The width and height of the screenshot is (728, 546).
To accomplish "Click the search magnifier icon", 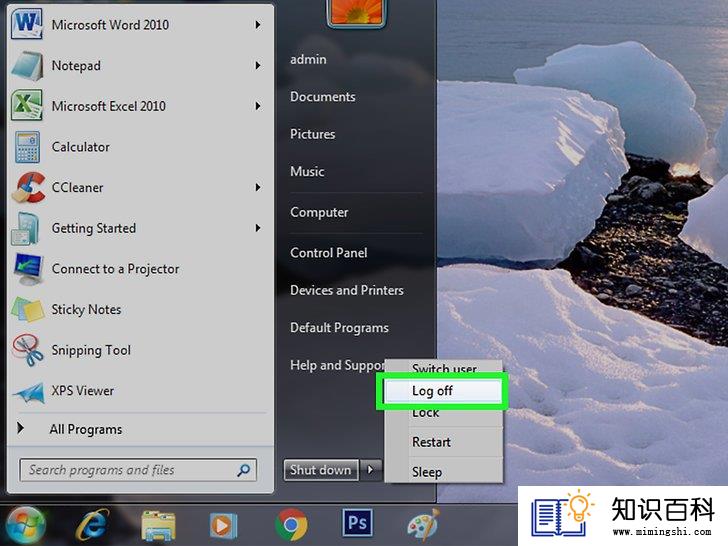I will tap(243, 470).
